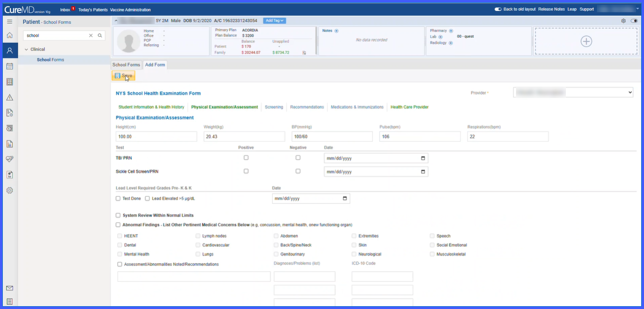Open the Provider dropdown
Screen dimensions: 644x309
tap(573, 93)
